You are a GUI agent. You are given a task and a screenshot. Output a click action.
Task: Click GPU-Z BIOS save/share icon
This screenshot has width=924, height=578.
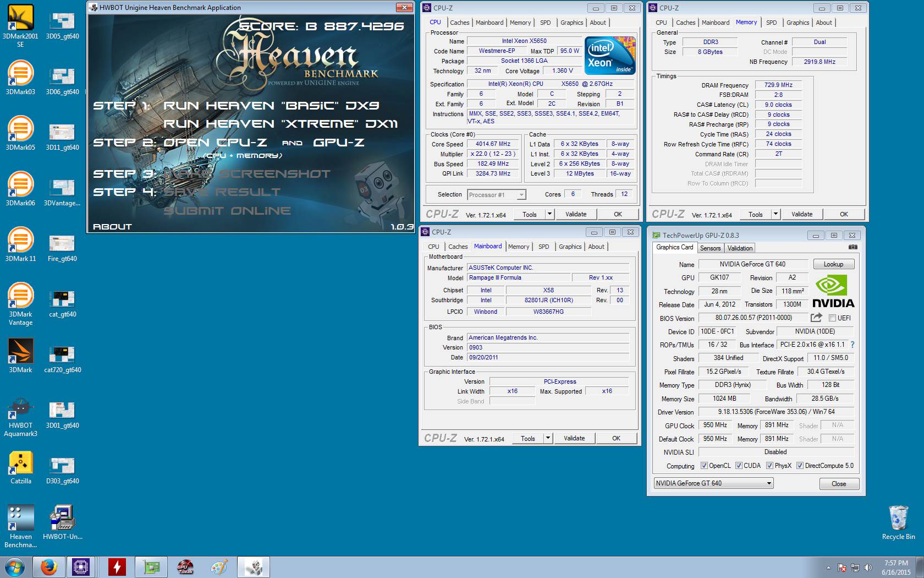pos(816,318)
